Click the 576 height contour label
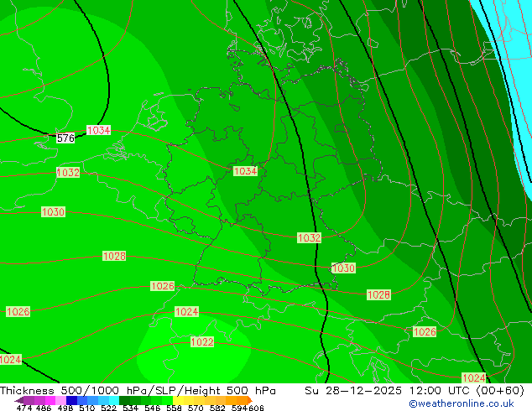Screen dimensions: 532x411 (x=65, y=138)
